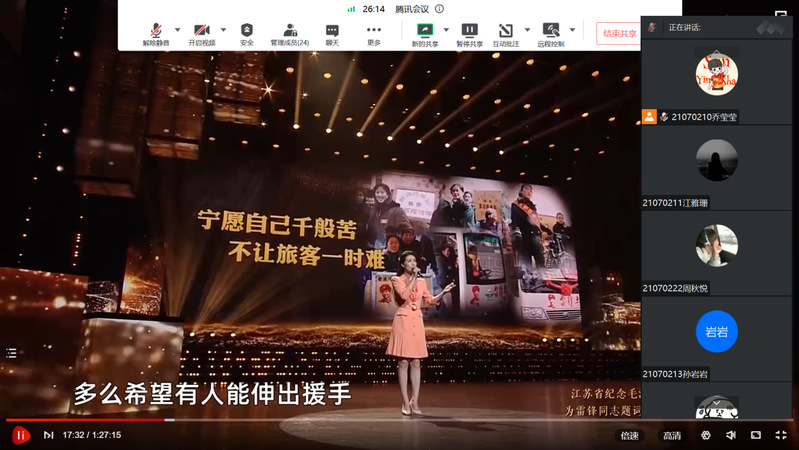This screenshot has width=799, height=450.
Task: Start a 新的共享 screen share
Action: tap(425, 31)
